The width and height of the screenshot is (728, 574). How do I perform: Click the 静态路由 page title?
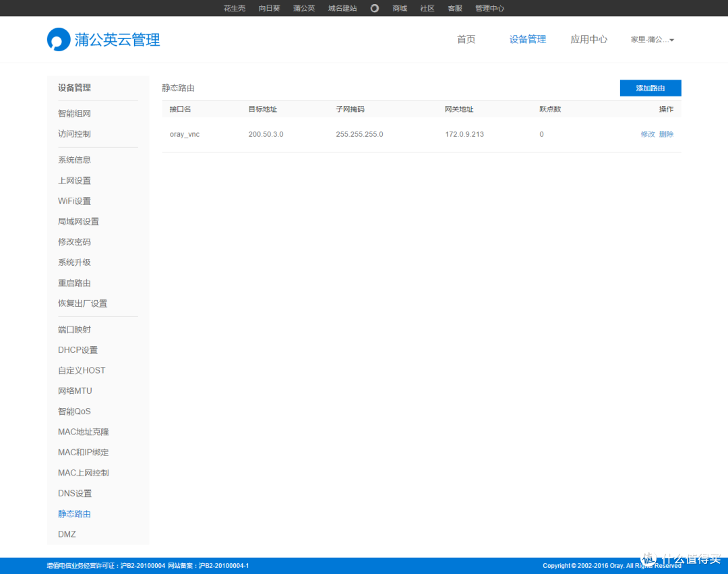pos(178,88)
